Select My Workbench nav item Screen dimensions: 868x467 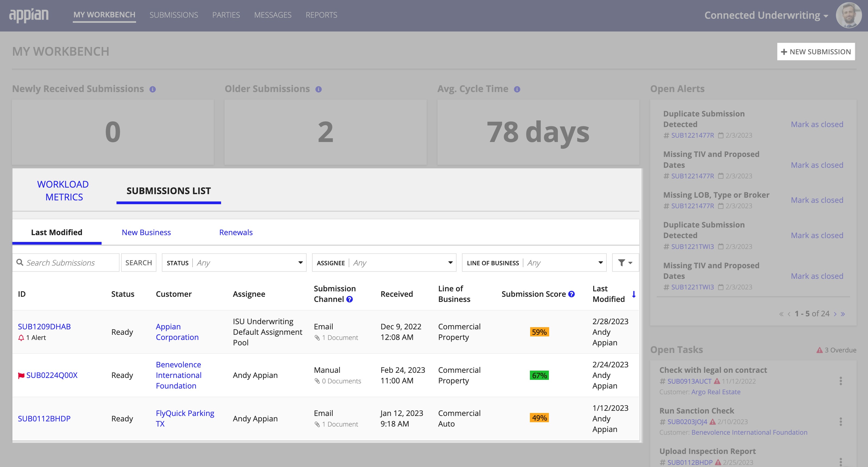click(x=105, y=15)
